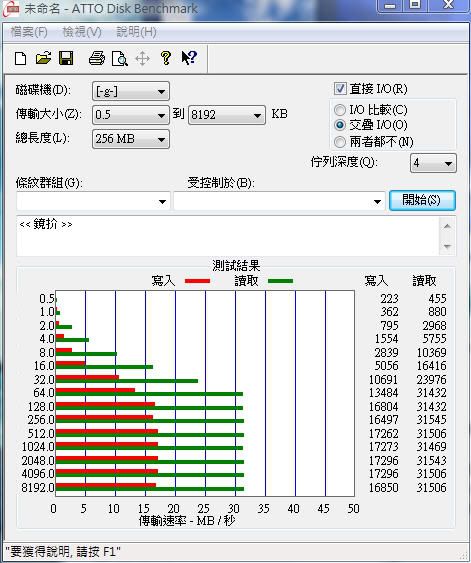Maximize the ATTO Disk Benchmark window
The image size is (471, 563).
pyautogui.click(x=415, y=5)
